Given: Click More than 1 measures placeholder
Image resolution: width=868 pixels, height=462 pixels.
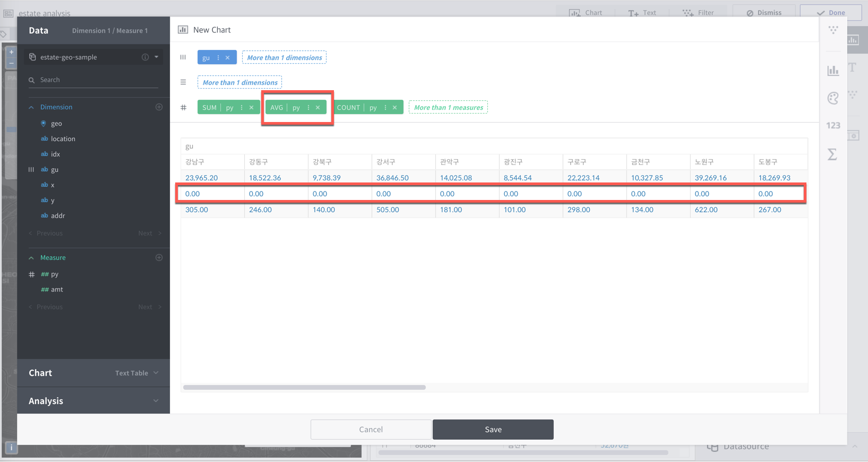Looking at the screenshot, I should click(449, 107).
